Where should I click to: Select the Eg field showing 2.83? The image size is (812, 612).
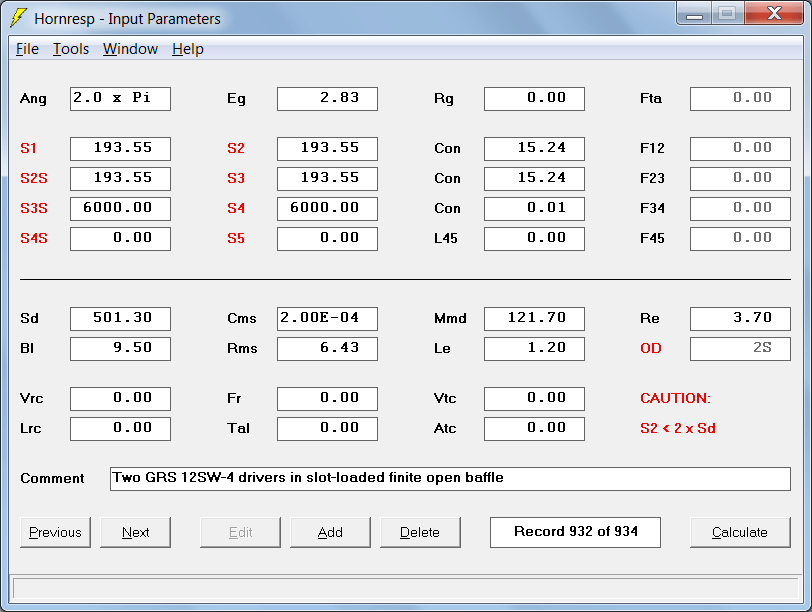pyautogui.click(x=327, y=99)
